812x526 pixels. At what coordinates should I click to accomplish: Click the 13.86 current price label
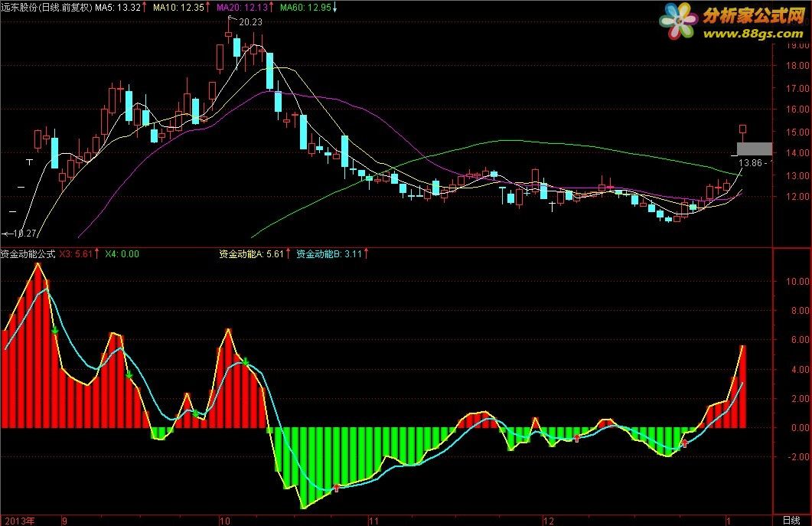750,163
